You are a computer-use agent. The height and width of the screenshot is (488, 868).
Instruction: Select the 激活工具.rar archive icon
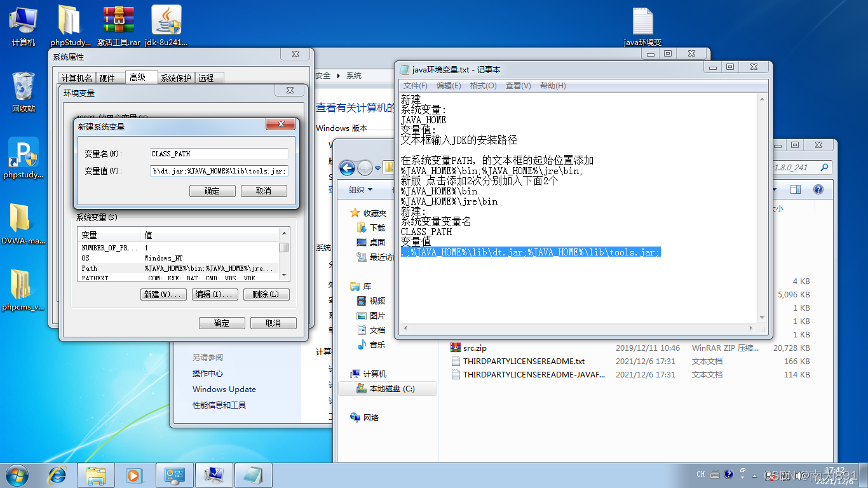[x=119, y=26]
